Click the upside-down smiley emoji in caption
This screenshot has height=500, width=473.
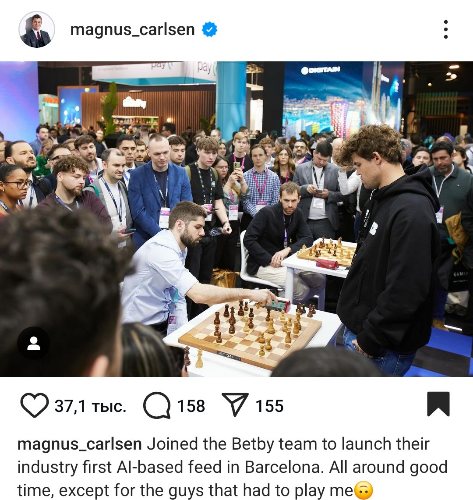[364, 491]
